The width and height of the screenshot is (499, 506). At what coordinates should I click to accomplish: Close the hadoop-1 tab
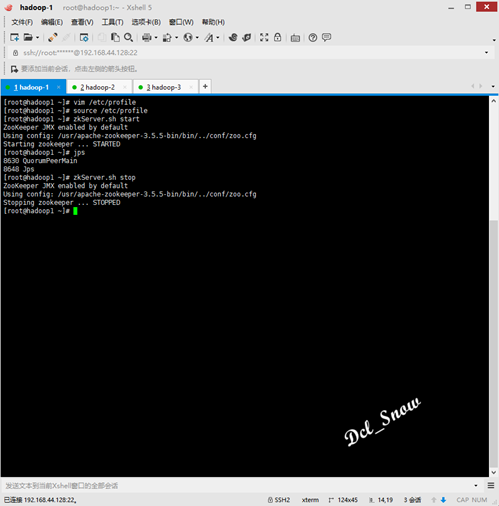(x=59, y=87)
